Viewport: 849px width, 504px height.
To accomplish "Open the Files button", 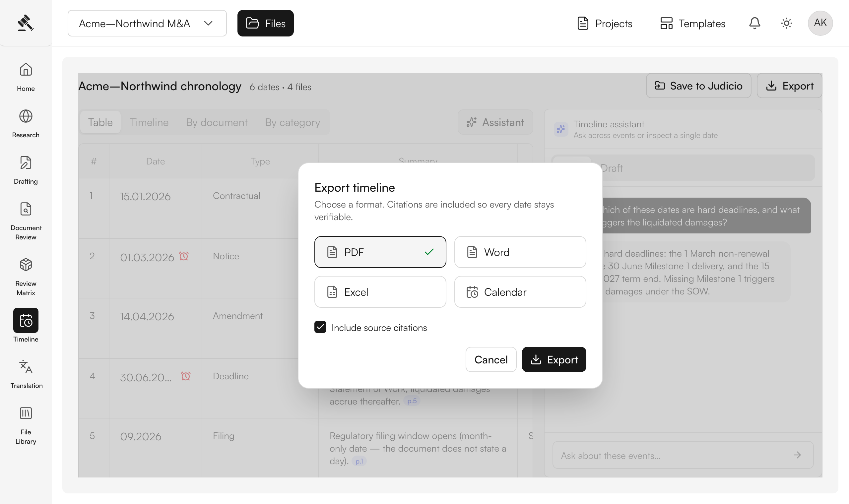I will pyautogui.click(x=266, y=23).
